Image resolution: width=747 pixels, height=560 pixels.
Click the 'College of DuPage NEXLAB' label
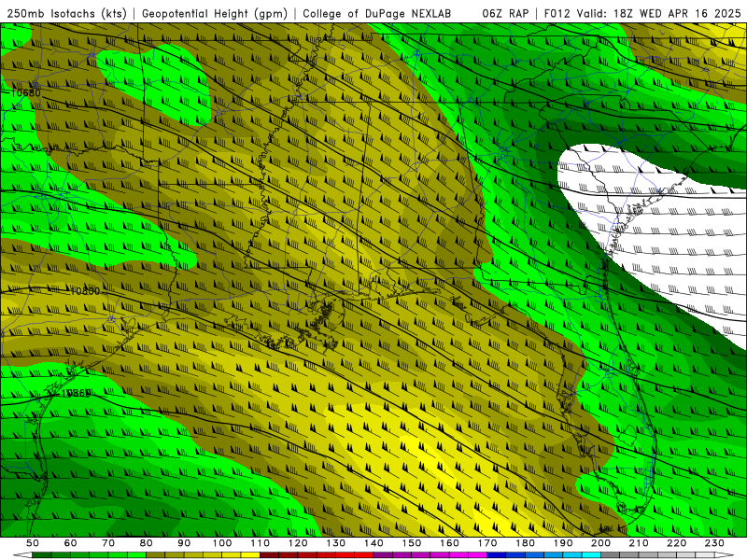point(377,13)
